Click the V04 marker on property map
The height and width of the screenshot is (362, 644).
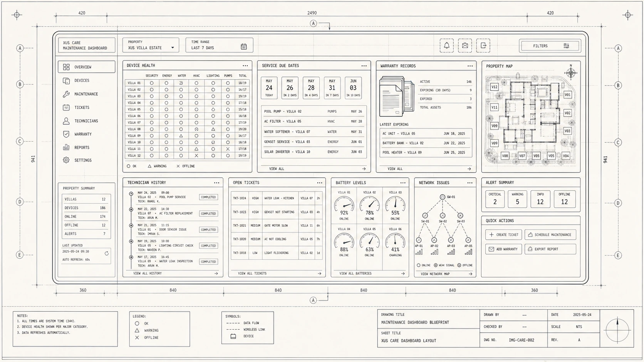[x=565, y=156]
